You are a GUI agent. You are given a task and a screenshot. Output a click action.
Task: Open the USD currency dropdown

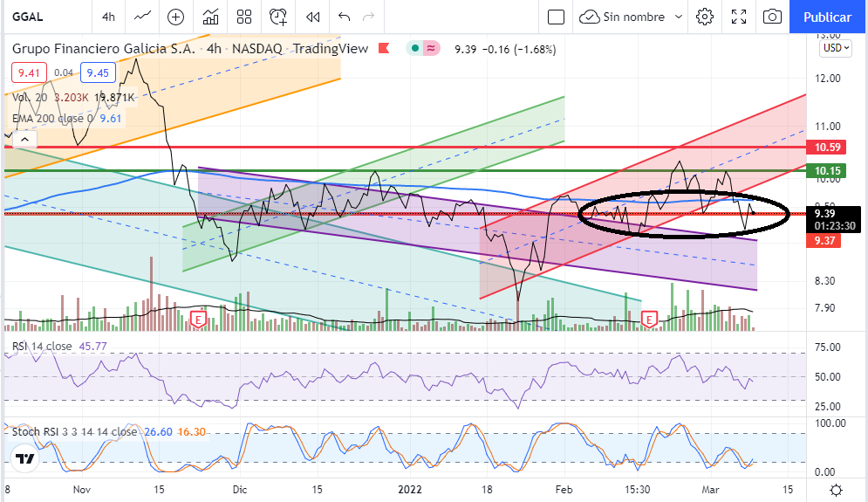(x=836, y=48)
